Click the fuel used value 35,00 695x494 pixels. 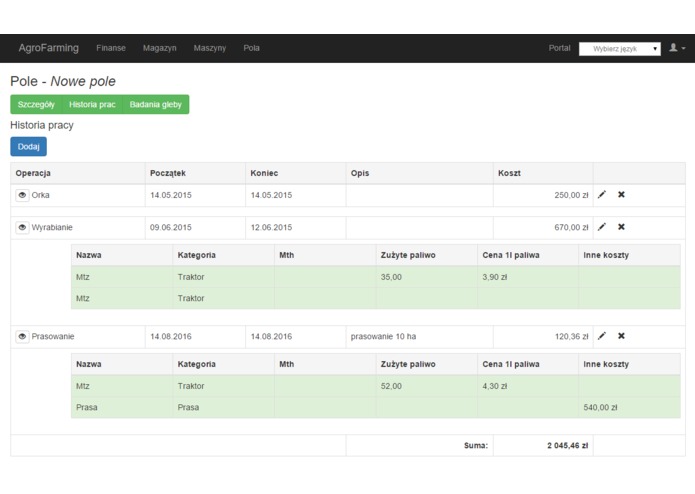pos(391,277)
